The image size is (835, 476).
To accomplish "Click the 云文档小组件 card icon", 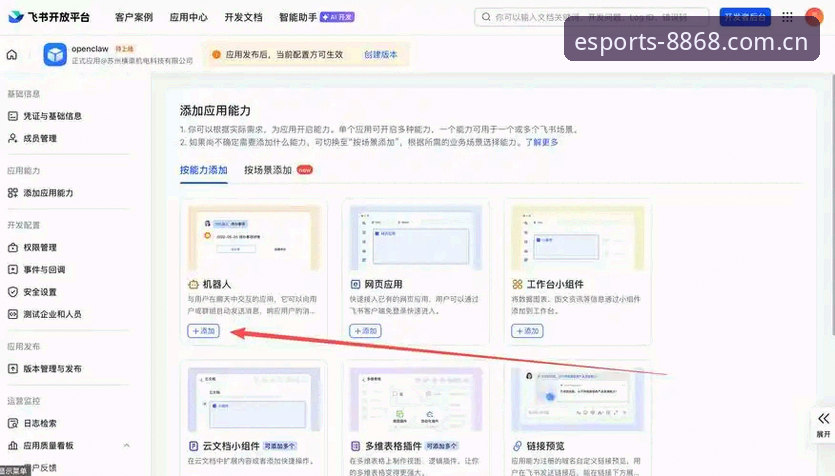I will (193, 446).
